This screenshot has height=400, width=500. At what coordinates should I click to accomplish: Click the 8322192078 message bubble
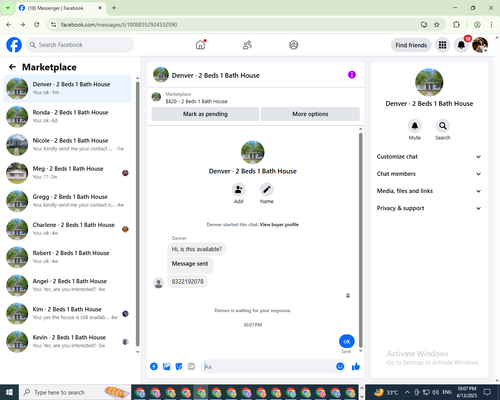[x=187, y=282]
